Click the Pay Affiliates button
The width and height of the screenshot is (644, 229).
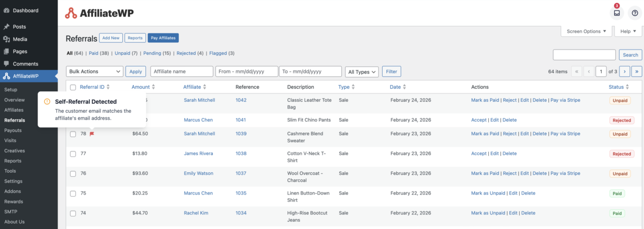pyautogui.click(x=163, y=38)
